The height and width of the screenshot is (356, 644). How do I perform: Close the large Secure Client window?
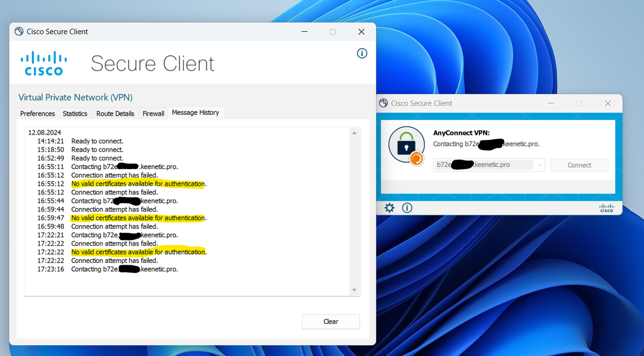click(x=361, y=32)
